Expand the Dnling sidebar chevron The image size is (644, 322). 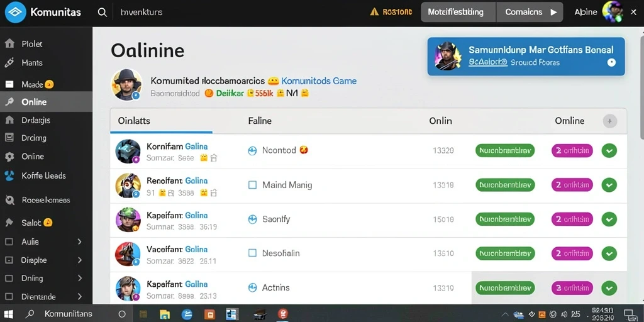[80, 278]
